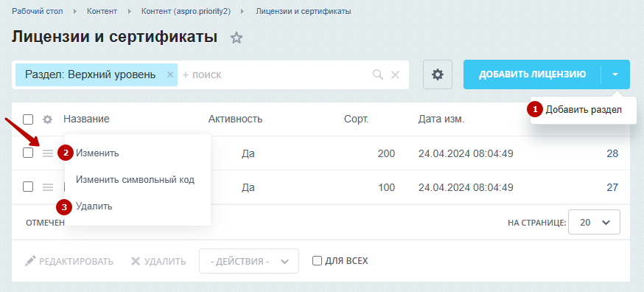This screenshot has width=644, height=292.
Task: Open the - ДЕЙСТВИЯ - dropdown
Action: [x=249, y=261]
